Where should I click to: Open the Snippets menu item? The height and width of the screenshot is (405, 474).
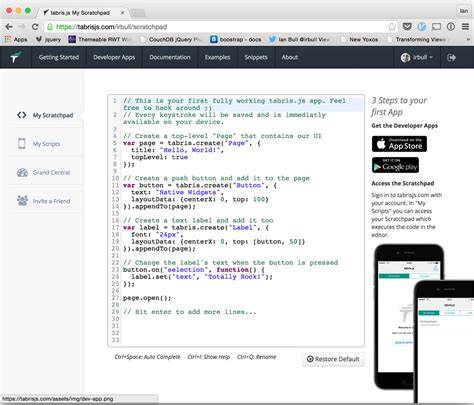256,57
